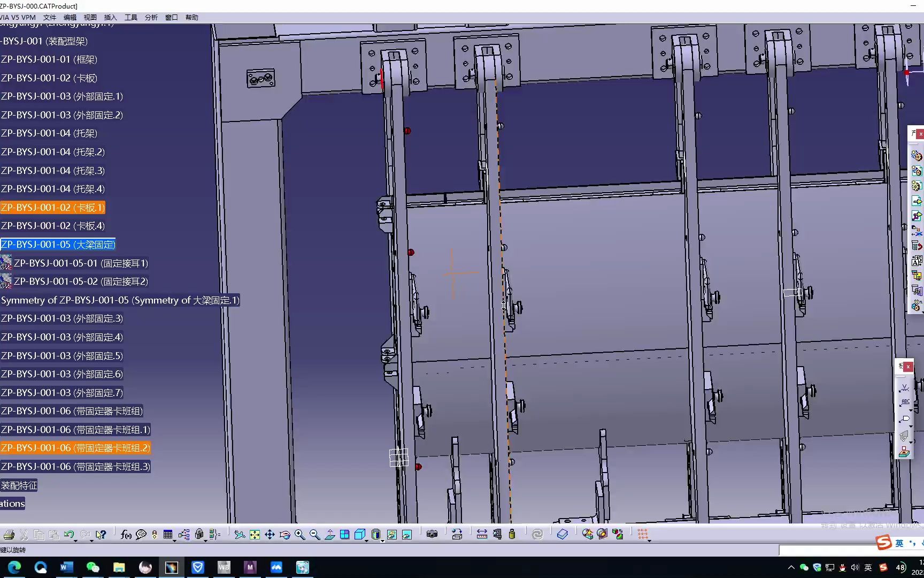924x578 pixels.
Task: Open dropdown arrow beside shading cylinder
Action: (382, 541)
